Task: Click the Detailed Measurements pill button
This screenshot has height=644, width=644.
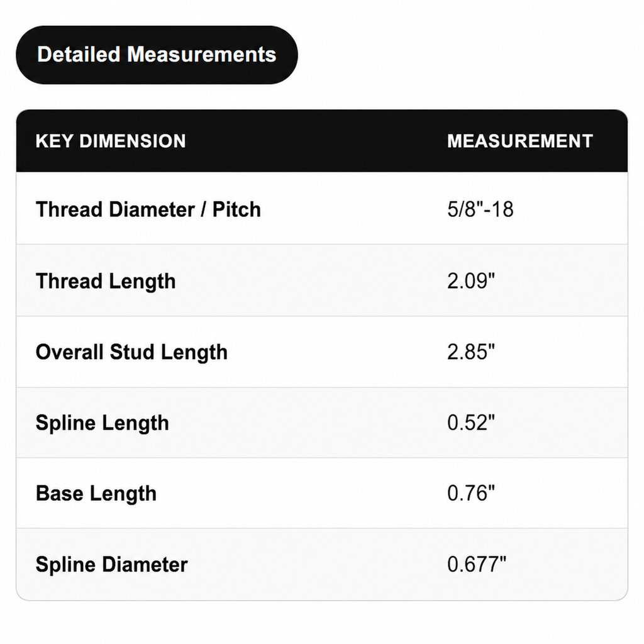Action: [157, 55]
